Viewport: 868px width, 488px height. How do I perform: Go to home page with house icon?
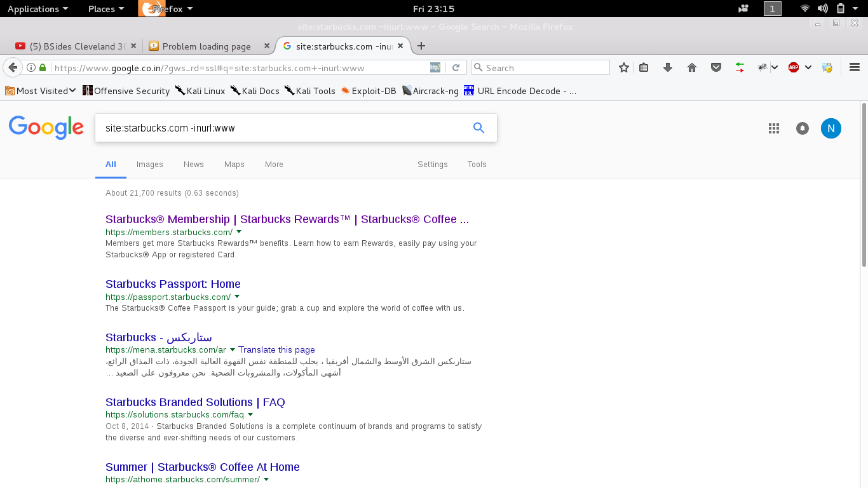coord(692,67)
